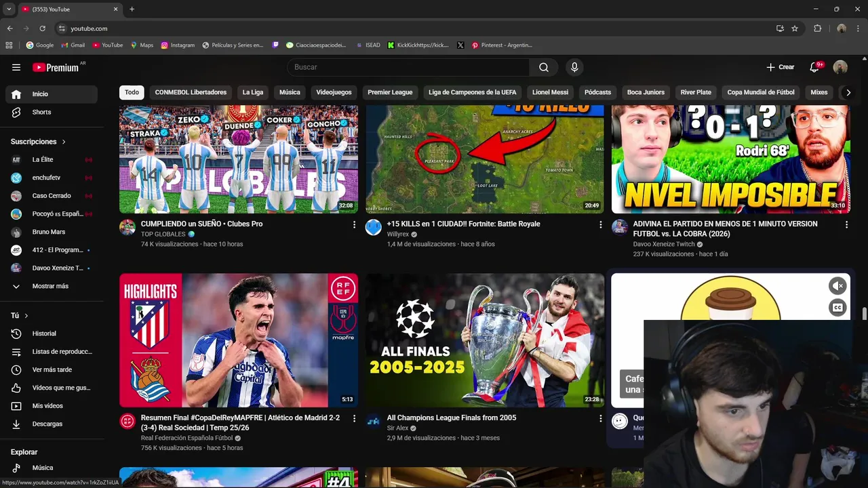Open options menu for CUMPLIENDO un SUEÑO video
The image size is (868, 488).
354,224
